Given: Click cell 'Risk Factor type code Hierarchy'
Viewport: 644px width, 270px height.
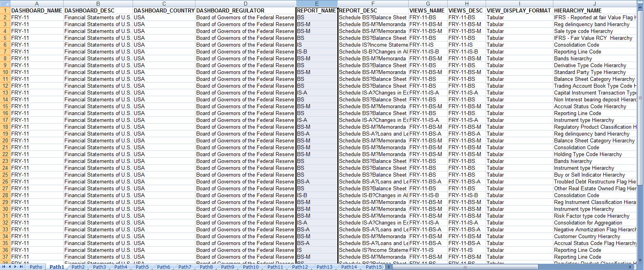Looking at the screenshot, I should coord(595,216).
